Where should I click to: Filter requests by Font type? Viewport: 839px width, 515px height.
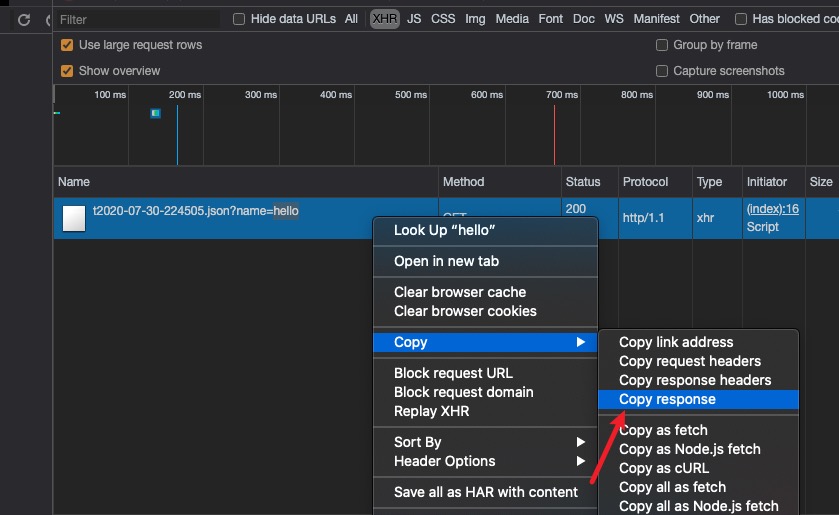point(551,19)
